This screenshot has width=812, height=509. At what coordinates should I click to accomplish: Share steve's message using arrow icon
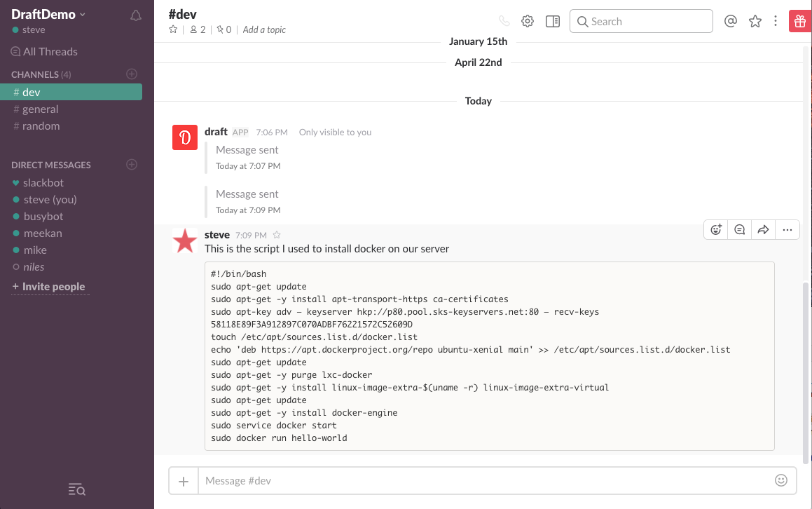(764, 229)
